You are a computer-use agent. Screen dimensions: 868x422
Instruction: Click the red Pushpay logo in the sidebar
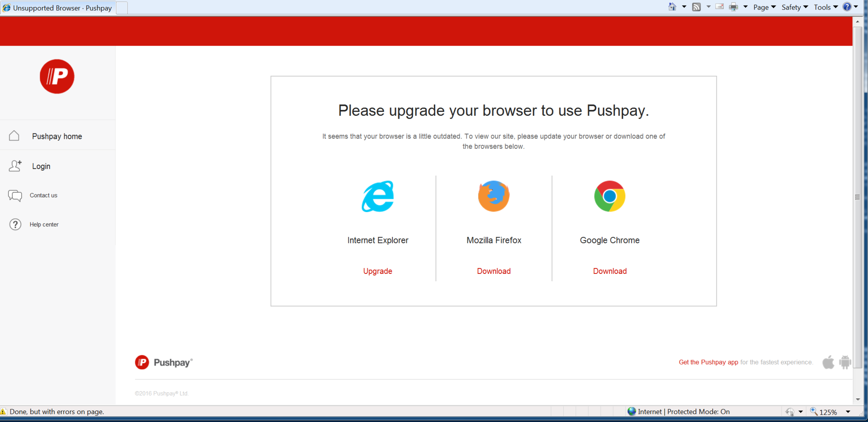pyautogui.click(x=57, y=76)
